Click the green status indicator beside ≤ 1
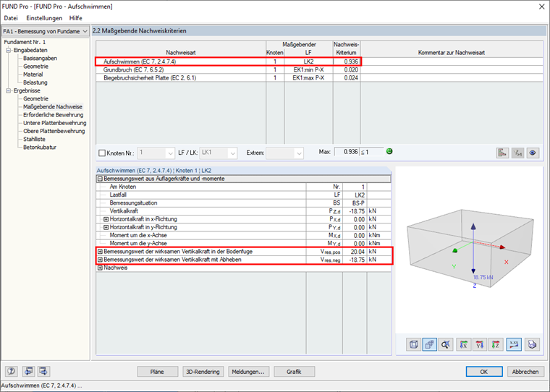 389,151
